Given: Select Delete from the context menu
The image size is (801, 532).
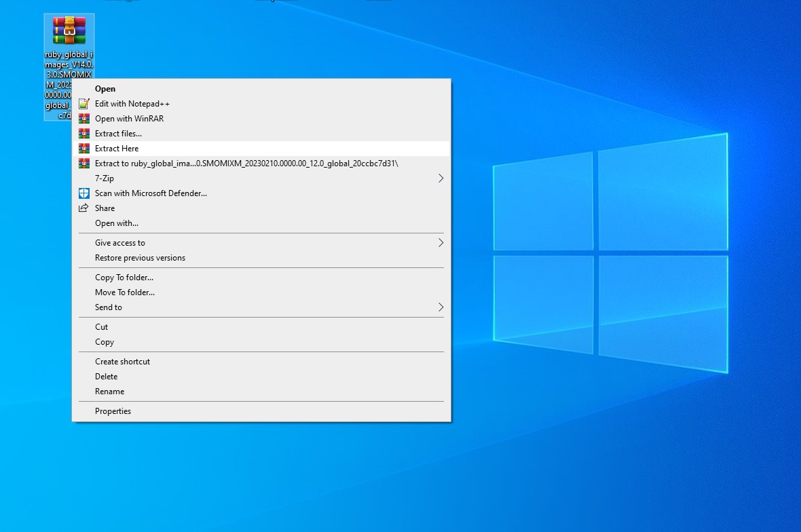Looking at the screenshot, I should pyautogui.click(x=261, y=377).
